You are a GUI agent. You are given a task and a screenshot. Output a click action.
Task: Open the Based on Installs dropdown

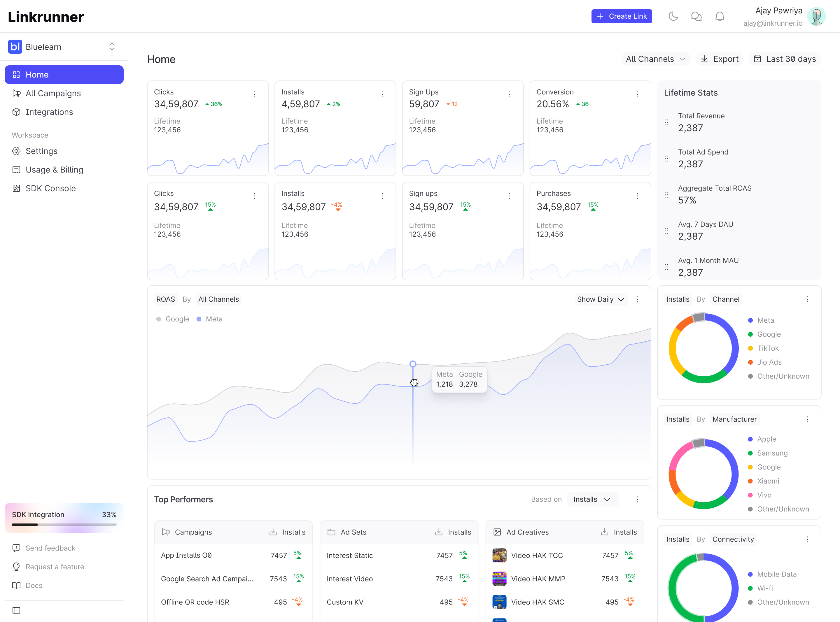tap(592, 499)
